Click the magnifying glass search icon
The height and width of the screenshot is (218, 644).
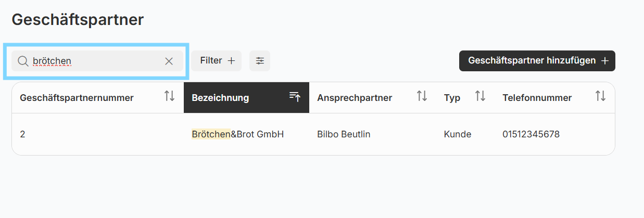pyautogui.click(x=22, y=61)
